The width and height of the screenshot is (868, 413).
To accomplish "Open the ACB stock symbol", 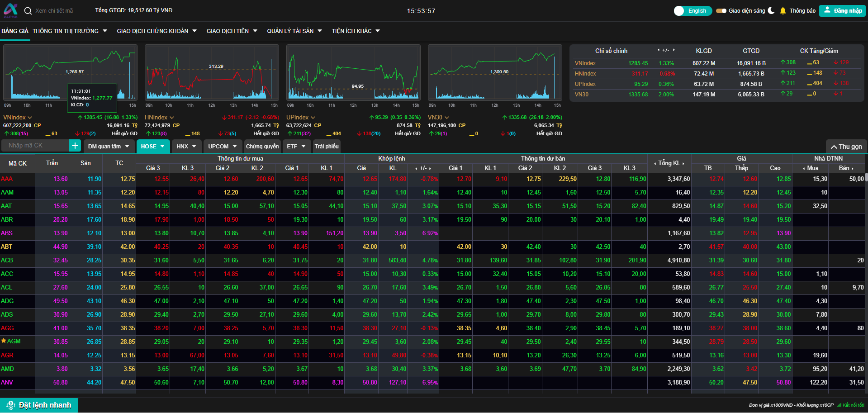I will coord(7,260).
